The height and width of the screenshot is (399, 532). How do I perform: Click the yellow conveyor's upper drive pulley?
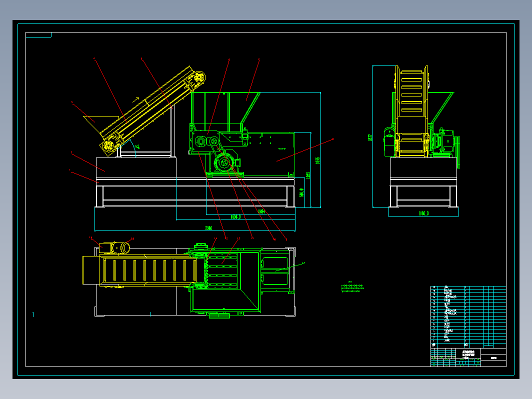click(199, 77)
